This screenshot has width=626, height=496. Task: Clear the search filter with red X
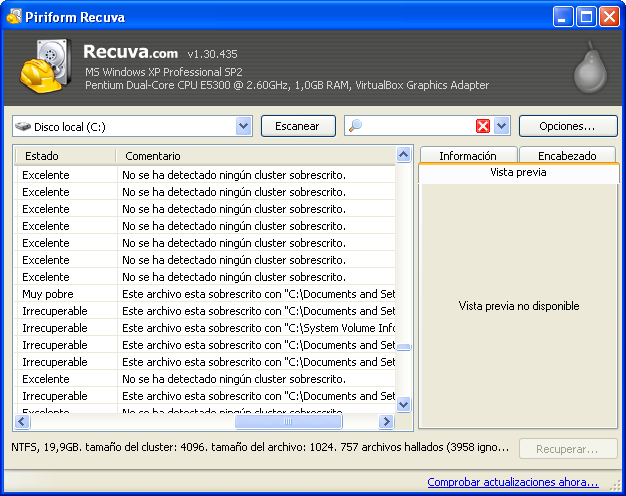click(483, 126)
